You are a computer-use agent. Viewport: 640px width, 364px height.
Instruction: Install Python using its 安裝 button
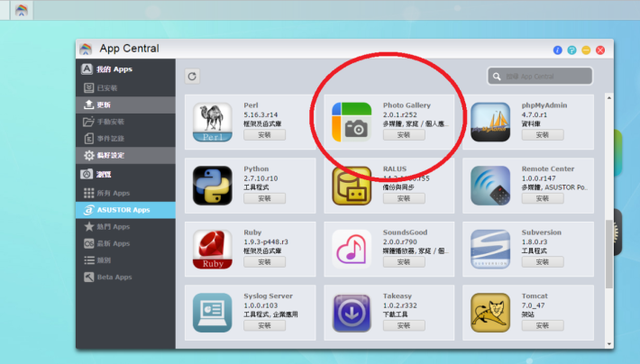[264, 199]
